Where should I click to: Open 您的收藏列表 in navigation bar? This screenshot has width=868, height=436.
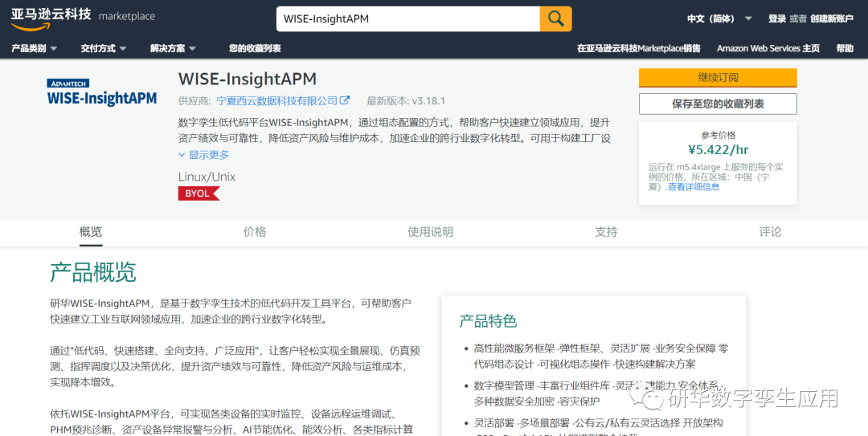tap(255, 49)
